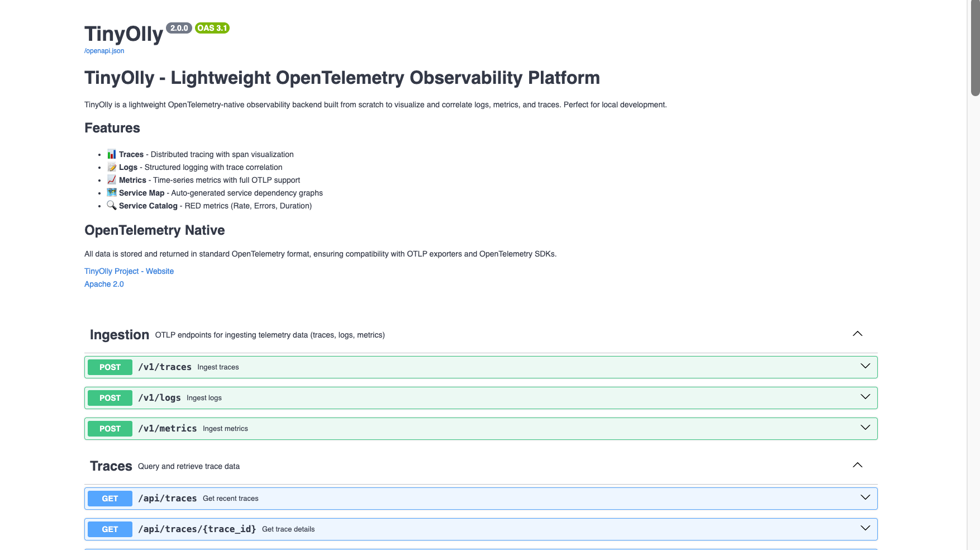Viewport: 980px width, 550px height.
Task: Collapse the Traces section chevron
Action: coord(857,465)
